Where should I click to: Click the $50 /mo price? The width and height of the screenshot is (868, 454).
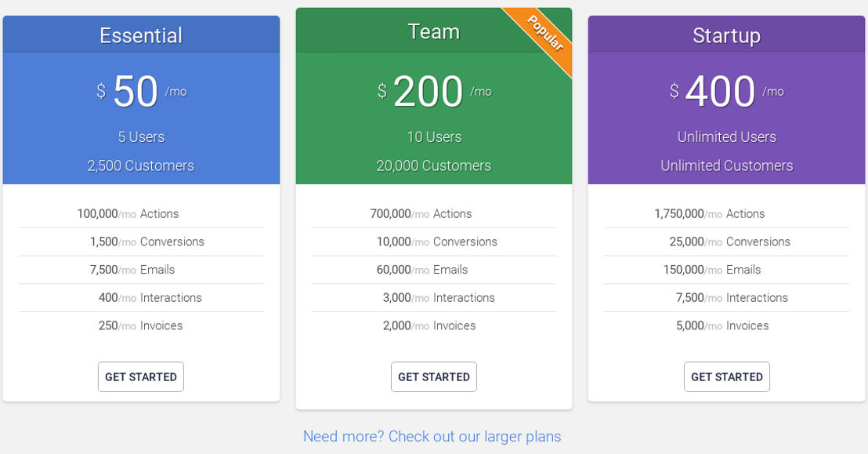(141, 91)
